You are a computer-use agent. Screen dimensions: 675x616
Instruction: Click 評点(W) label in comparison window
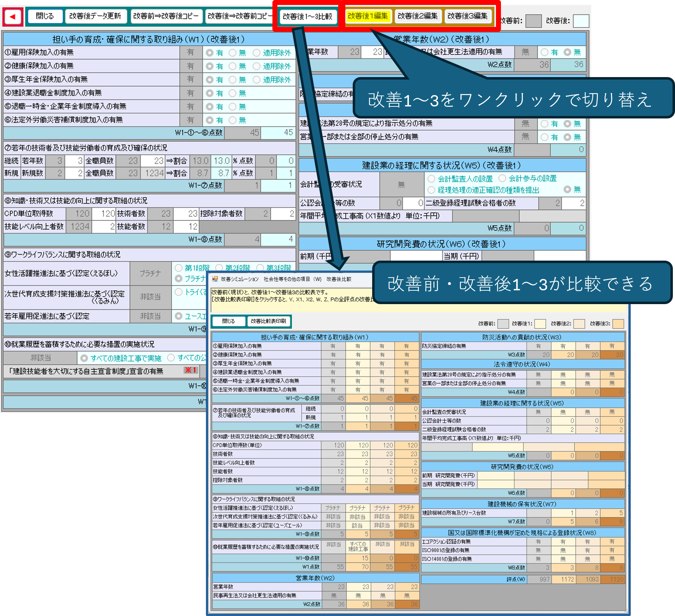(x=516, y=579)
